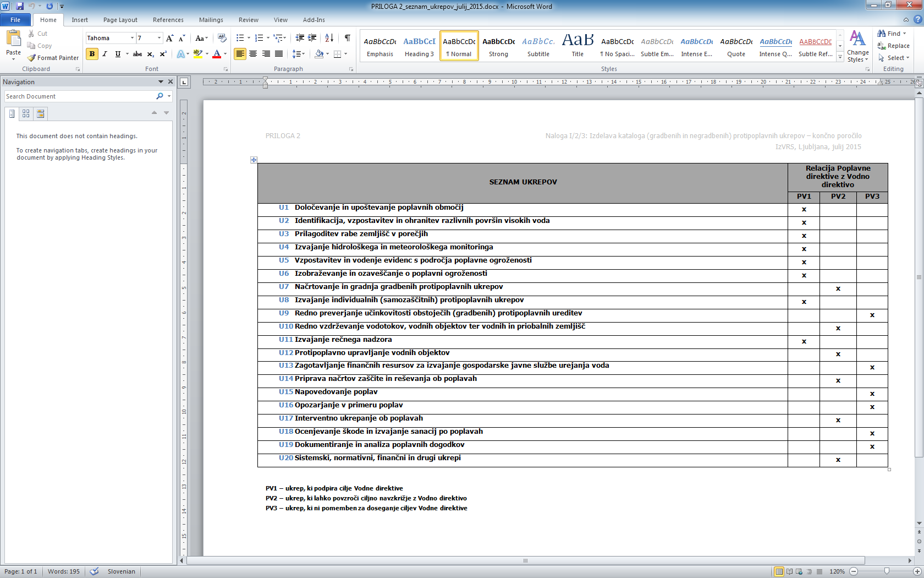Open the References ribbon tab

click(x=168, y=20)
